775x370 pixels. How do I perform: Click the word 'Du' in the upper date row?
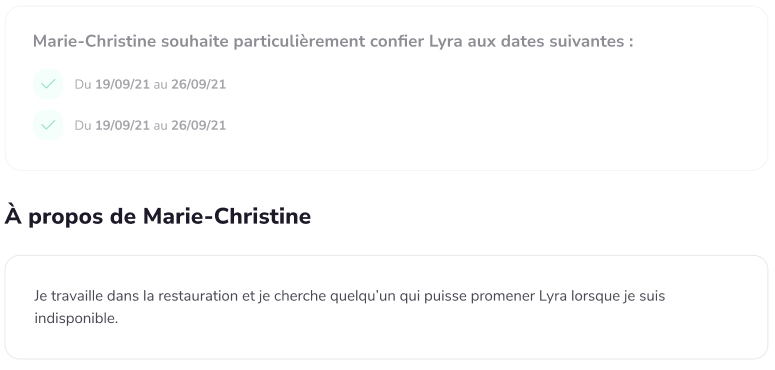pyautogui.click(x=83, y=84)
